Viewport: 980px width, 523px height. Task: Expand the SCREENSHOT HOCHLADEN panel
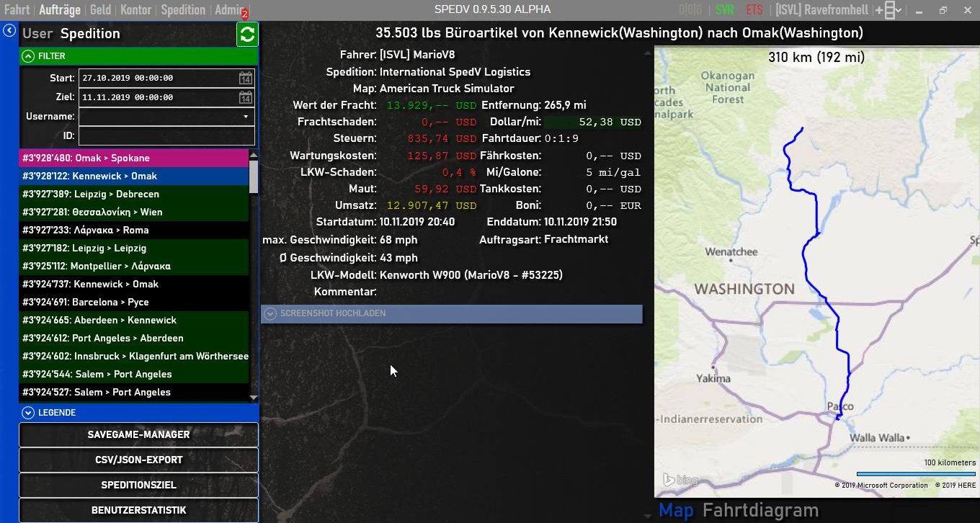(451, 313)
